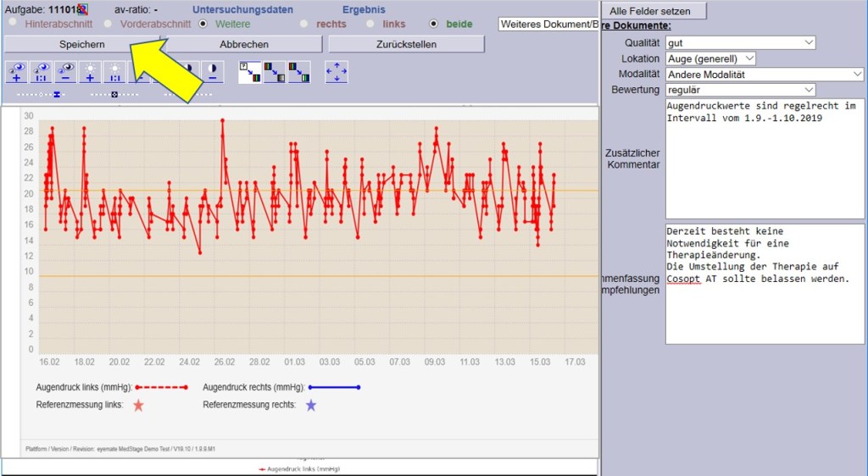Open the Qualität dropdown

[740, 42]
